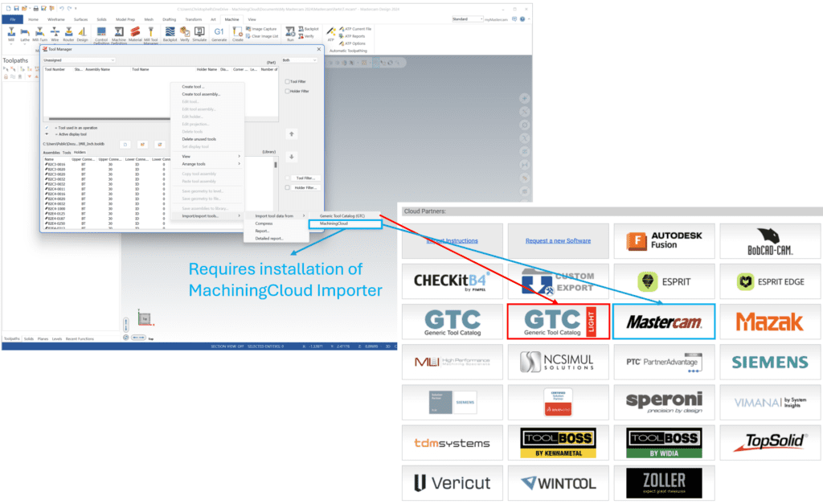
Task: Tick the checkbox beside the Tool Filter... button
Action: coord(287,178)
